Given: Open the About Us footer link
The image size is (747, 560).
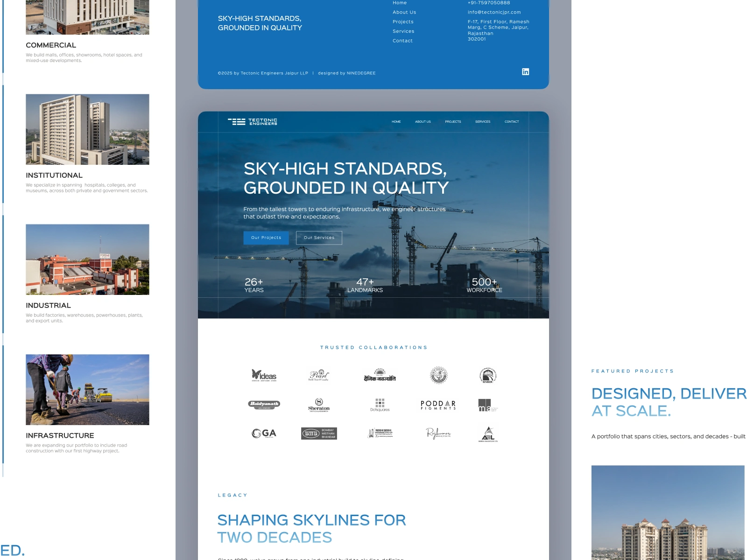Looking at the screenshot, I should 404,12.
